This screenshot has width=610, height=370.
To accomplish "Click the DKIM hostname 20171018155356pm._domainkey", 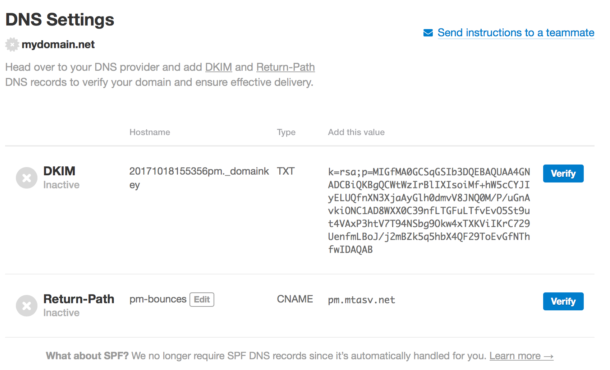I will click(199, 178).
